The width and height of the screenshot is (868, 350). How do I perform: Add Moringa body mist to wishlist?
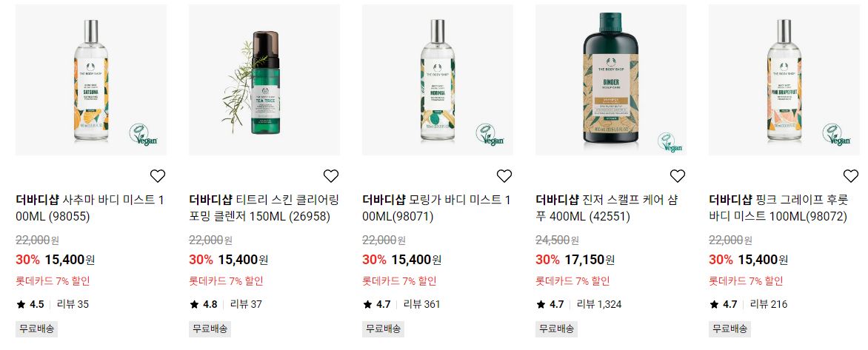[504, 176]
